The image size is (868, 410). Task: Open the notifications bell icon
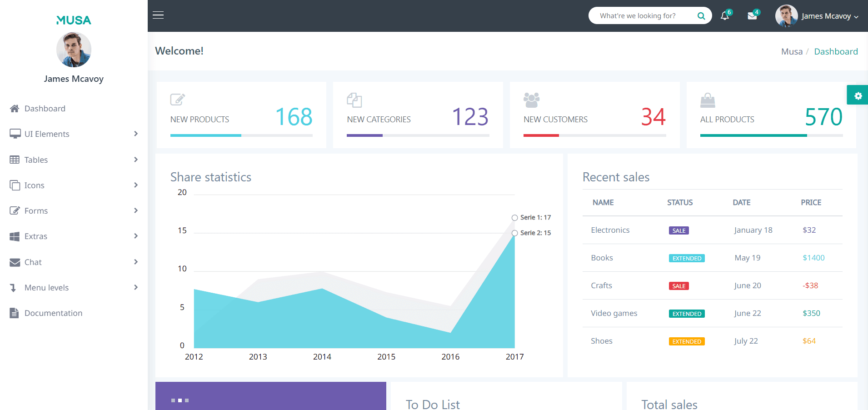(x=725, y=16)
